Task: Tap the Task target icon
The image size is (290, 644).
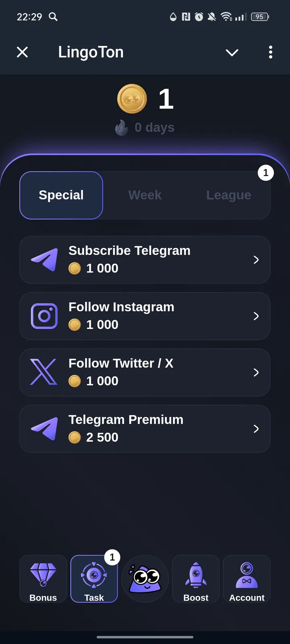Action: (94, 575)
